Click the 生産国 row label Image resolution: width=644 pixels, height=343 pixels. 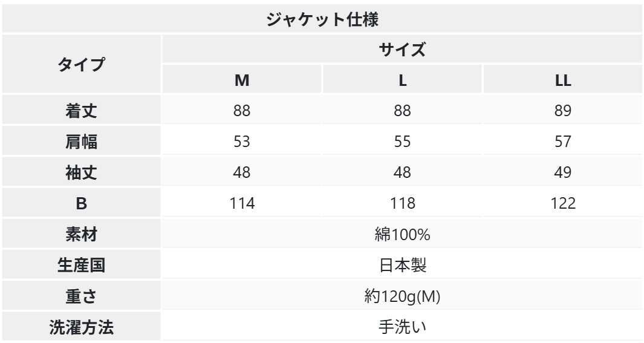(80, 266)
